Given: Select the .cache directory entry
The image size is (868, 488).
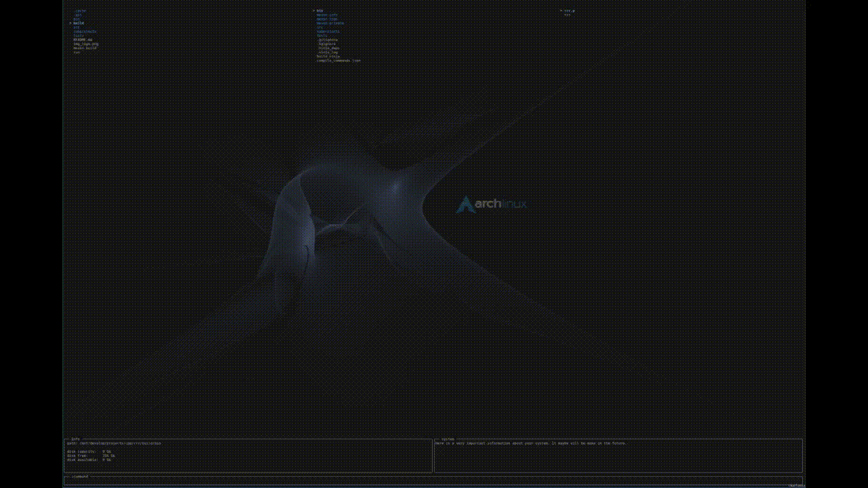Looking at the screenshot, I should click(81, 11).
